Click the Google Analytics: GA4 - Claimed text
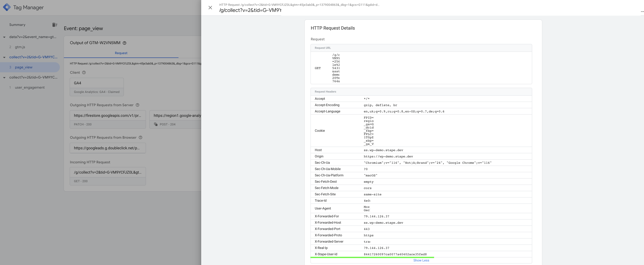The image size is (644, 265). pyautogui.click(x=97, y=92)
